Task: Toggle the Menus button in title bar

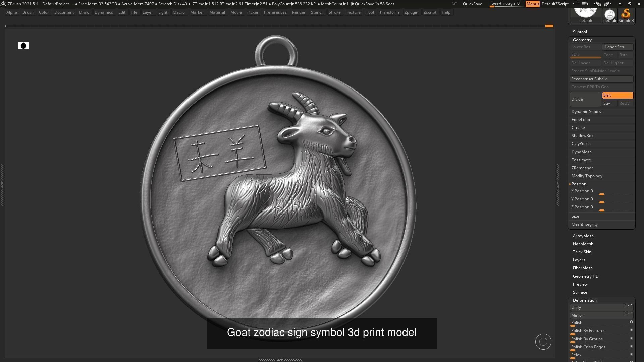Action: pyautogui.click(x=533, y=4)
